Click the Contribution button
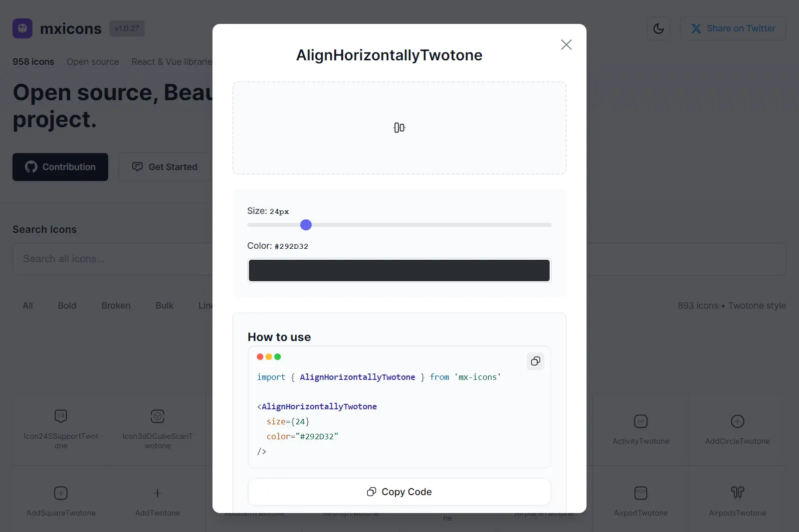The width and height of the screenshot is (799, 532). [x=60, y=167]
